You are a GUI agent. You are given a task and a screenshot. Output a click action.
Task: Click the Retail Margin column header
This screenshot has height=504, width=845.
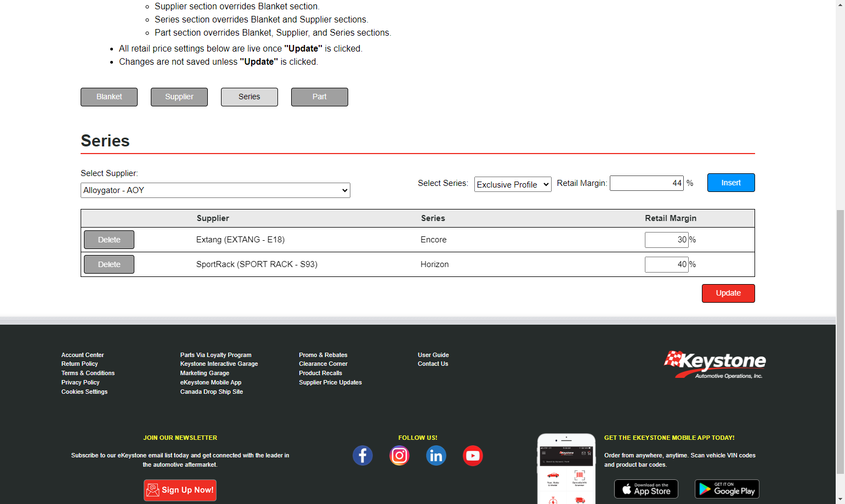[x=670, y=218]
